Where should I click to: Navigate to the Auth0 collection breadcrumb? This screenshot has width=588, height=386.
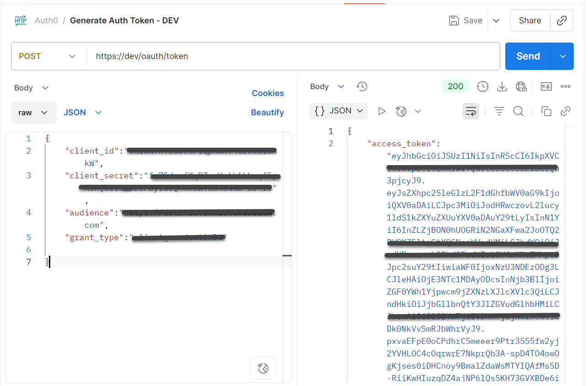pyautogui.click(x=46, y=20)
